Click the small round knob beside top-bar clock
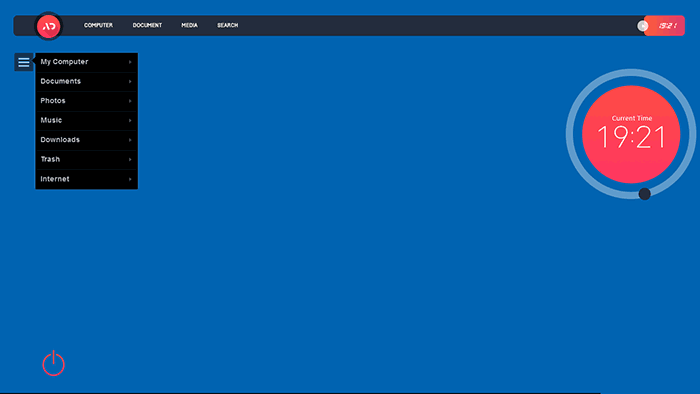Viewport: 700px width, 394px height. (642, 26)
